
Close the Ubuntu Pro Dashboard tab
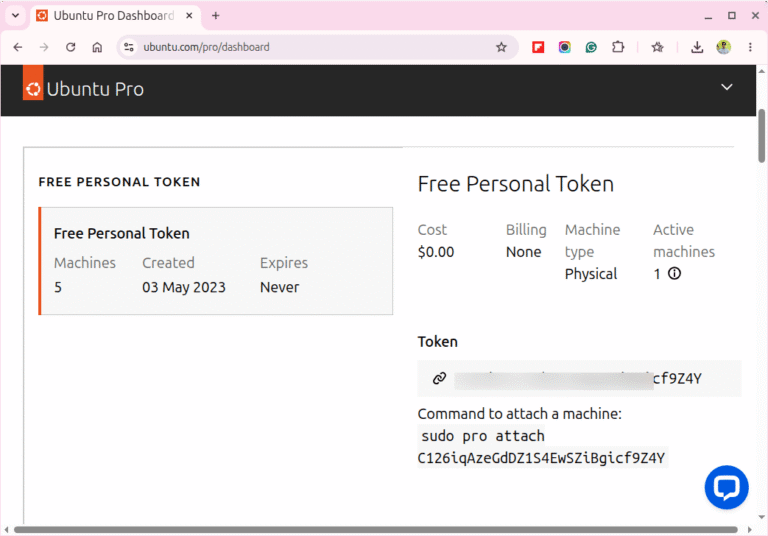point(189,16)
